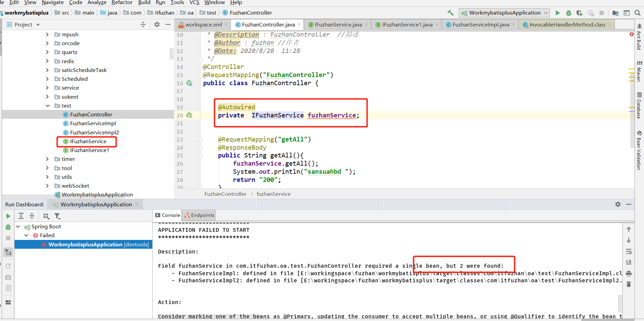
Task: Run WorkmybatisplusApplication with green play icon
Action: pos(558,13)
